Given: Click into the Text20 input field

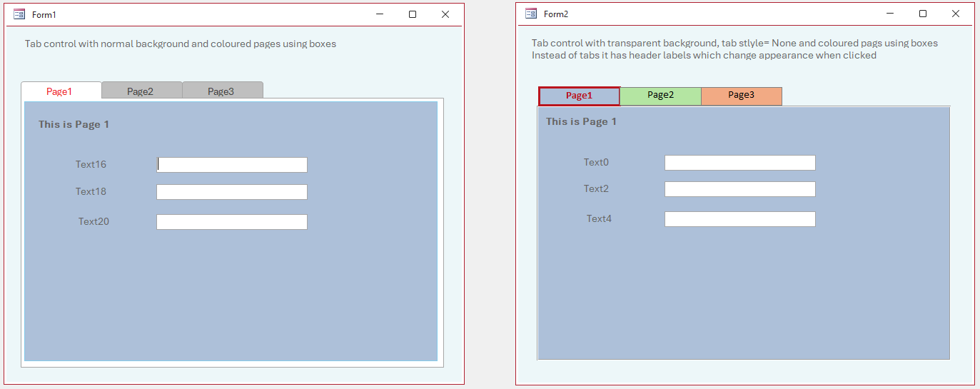Looking at the screenshot, I should tap(232, 222).
